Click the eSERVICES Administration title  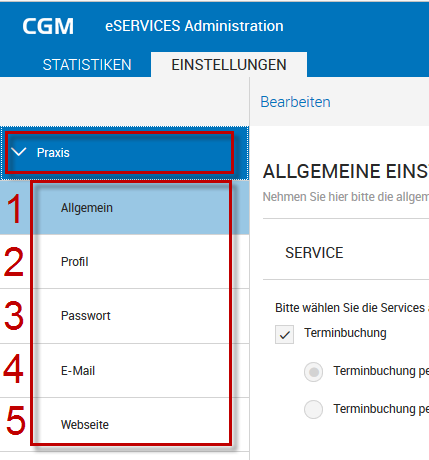[194, 26]
